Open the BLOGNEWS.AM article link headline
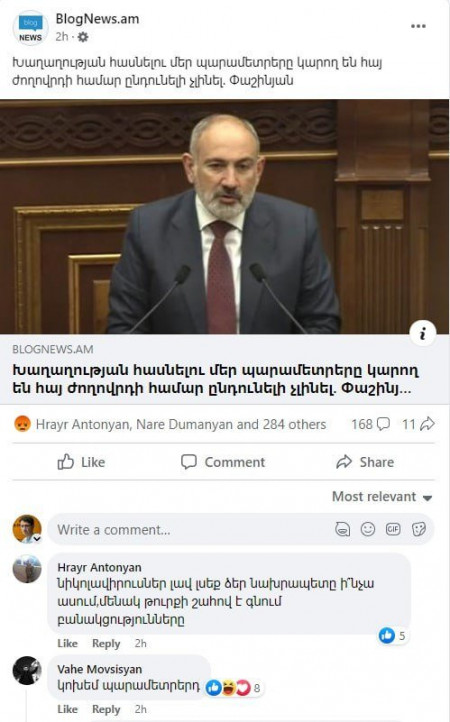Screen dimensions: 450x722 (x=216, y=379)
